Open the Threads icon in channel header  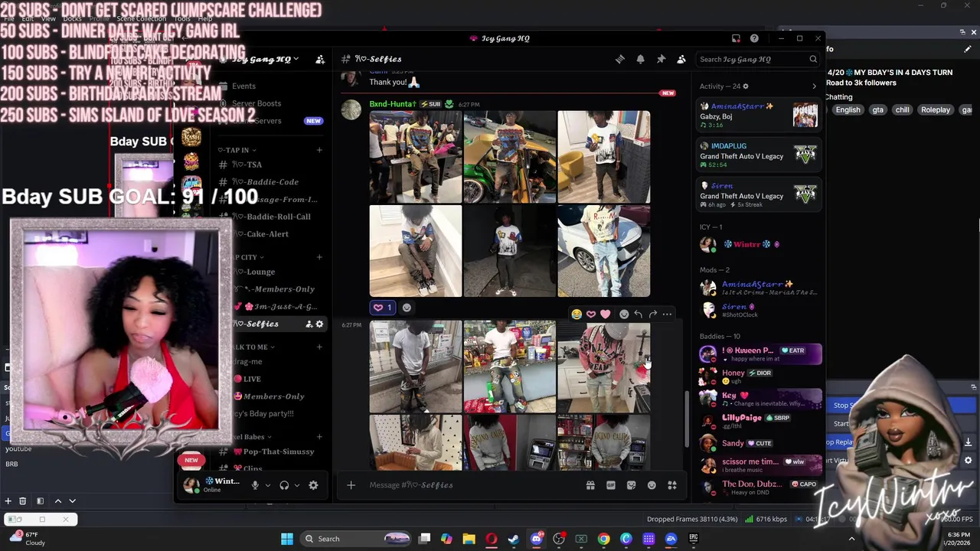[x=620, y=59]
